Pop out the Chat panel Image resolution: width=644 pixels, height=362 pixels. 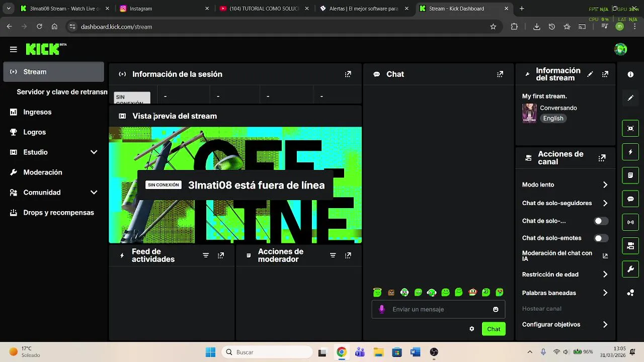coord(500,74)
